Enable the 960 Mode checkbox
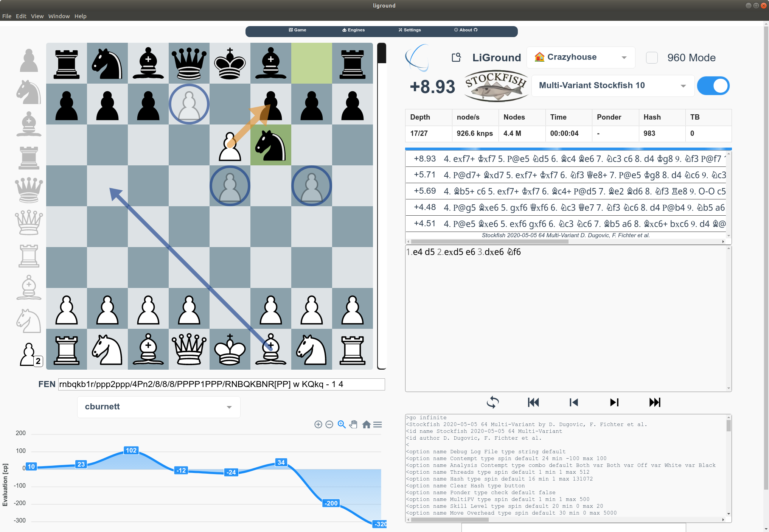The width and height of the screenshot is (769, 532). point(652,58)
